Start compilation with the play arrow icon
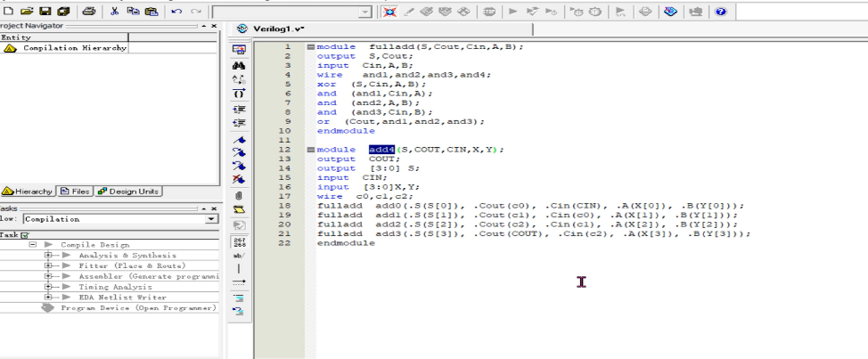Screen dimensions: 868x359 pyautogui.click(x=513, y=11)
